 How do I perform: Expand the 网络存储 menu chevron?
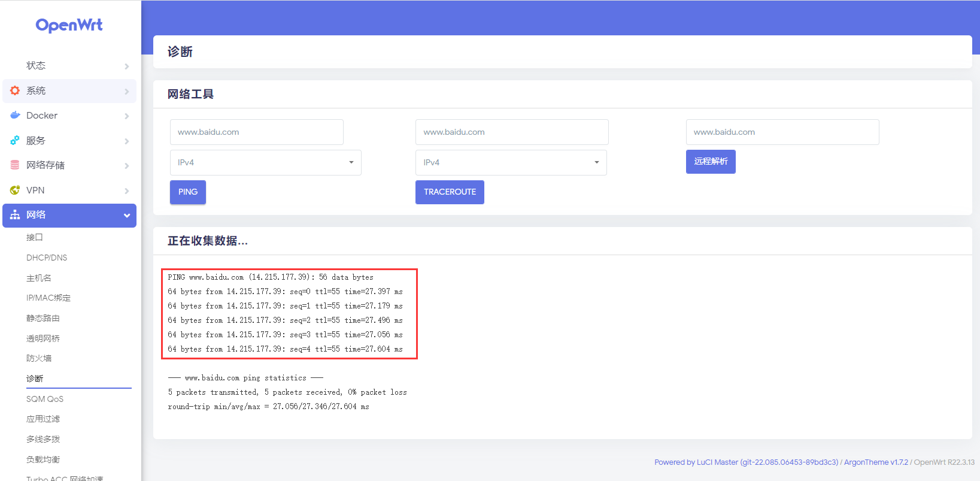[126, 165]
